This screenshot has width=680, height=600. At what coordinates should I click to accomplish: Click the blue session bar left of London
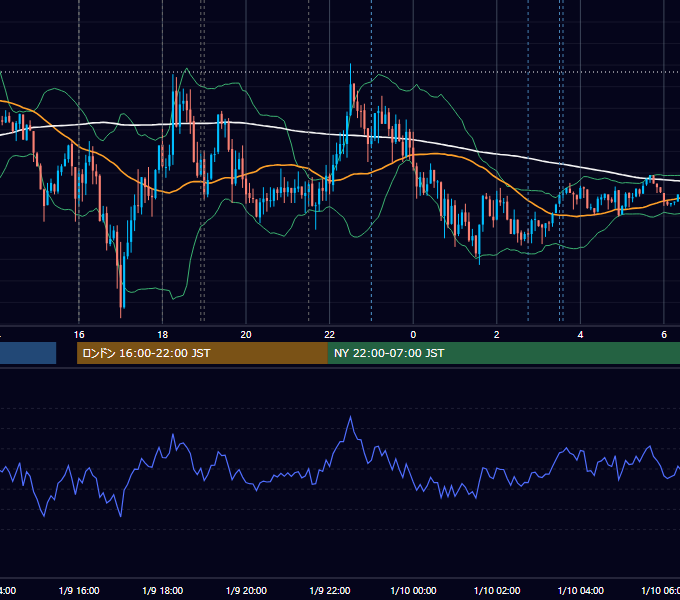point(28,353)
